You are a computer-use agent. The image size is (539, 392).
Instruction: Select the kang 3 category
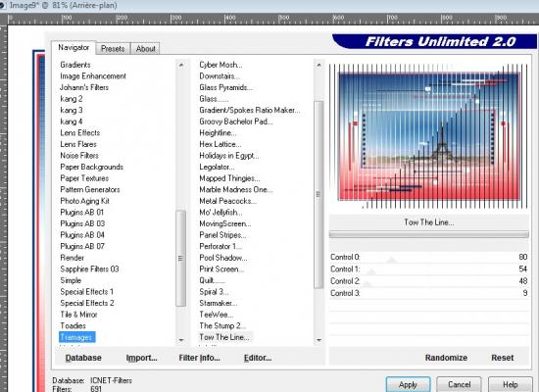point(72,110)
